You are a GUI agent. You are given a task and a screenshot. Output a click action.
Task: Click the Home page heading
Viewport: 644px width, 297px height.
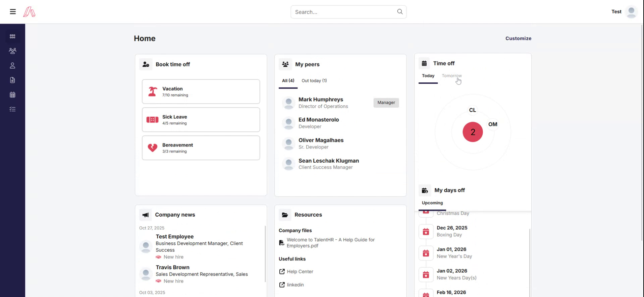[145, 39]
